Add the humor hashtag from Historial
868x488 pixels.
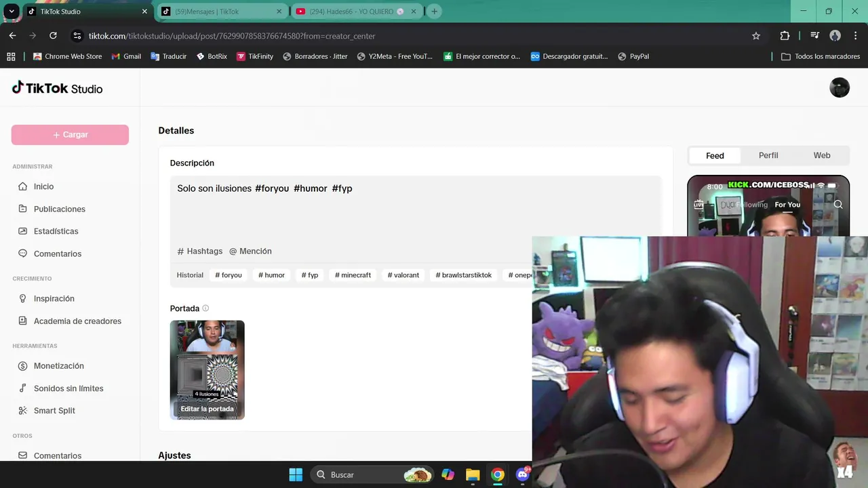point(271,275)
